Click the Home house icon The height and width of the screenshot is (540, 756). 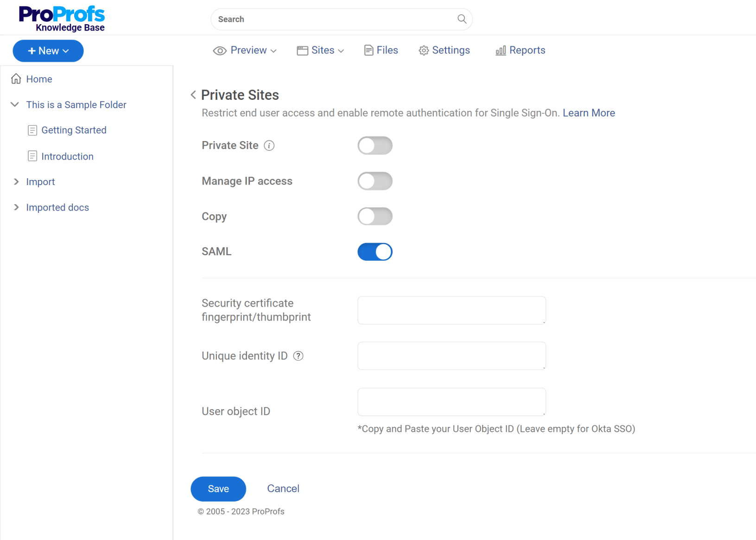[x=16, y=79]
